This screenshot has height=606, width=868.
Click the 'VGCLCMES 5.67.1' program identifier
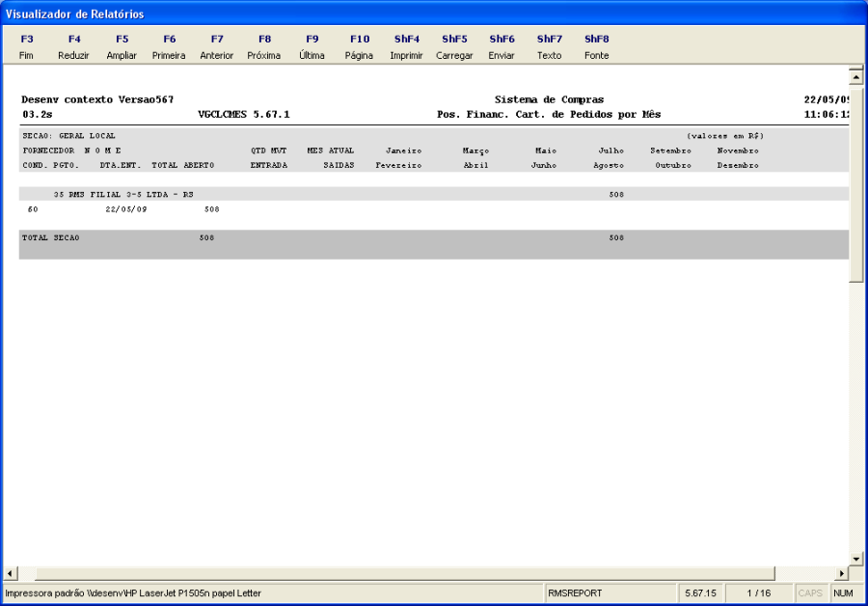pyautogui.click(x=244, y=115)
